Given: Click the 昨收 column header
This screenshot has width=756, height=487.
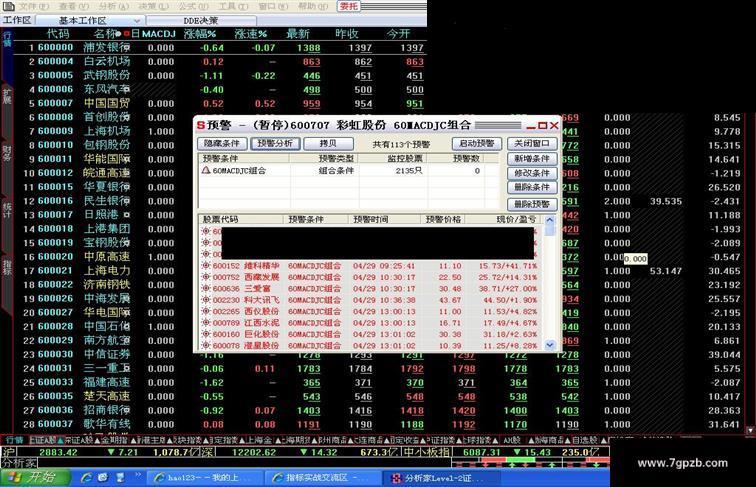Looking at the screenshot, I should coord(347,34).
